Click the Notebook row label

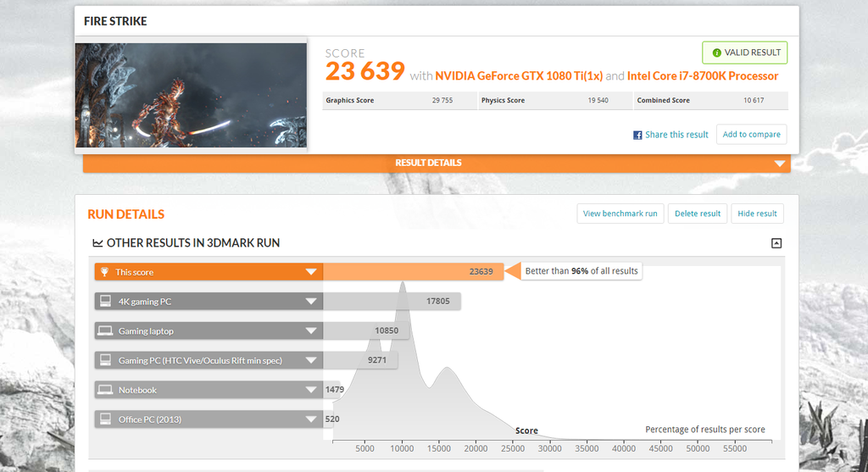[x=137, y=390]
